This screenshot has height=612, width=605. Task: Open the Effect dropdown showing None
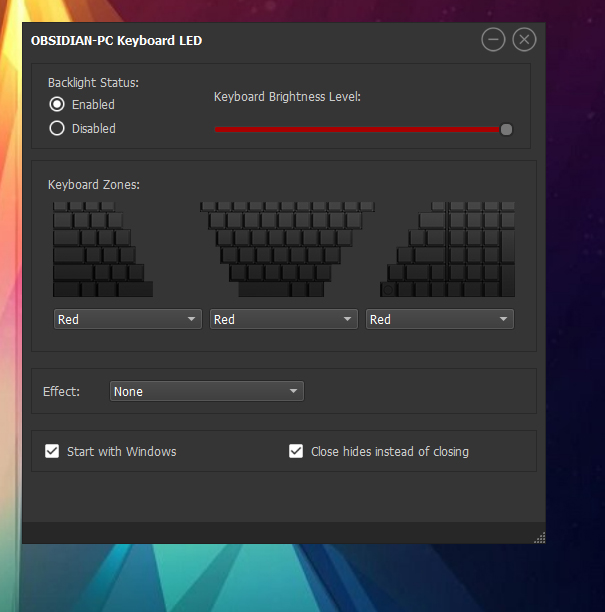pyautogui.click(x=207, y=391)
